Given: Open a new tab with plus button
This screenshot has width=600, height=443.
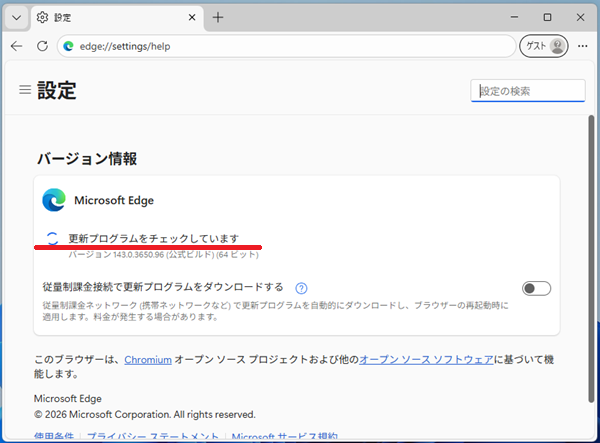Looking at the screenshot, I should click(218, 17).
